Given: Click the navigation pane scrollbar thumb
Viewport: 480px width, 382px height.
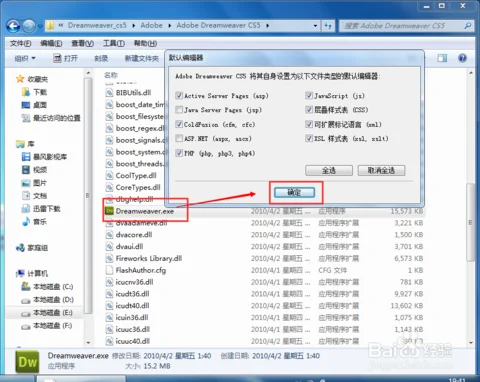Looking at the screenshot, I should (x=88, y=195).
